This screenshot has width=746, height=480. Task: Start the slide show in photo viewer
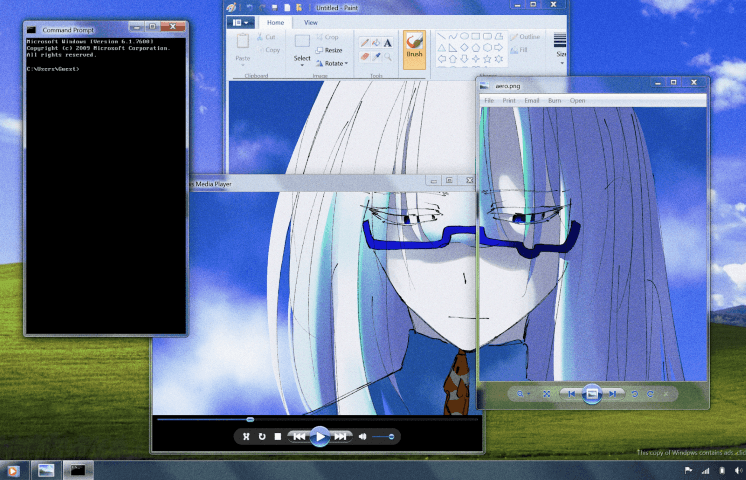[592, 394]
